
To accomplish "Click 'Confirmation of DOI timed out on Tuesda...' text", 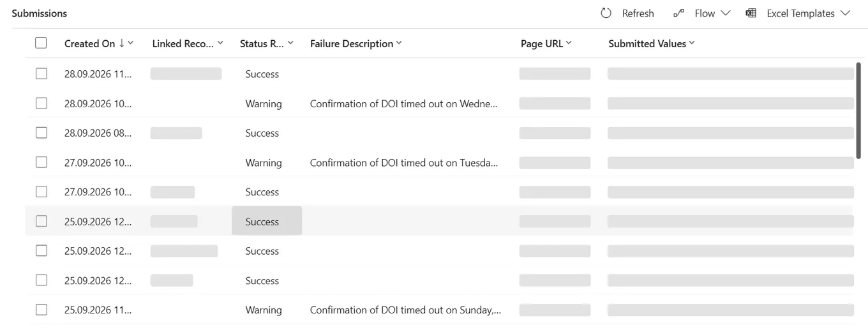I will (x=404, y=163).
